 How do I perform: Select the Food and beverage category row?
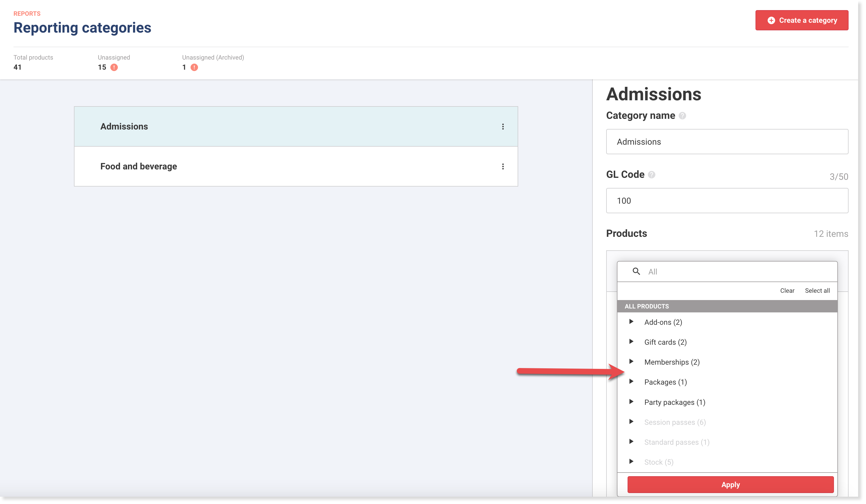click(296, 167)
